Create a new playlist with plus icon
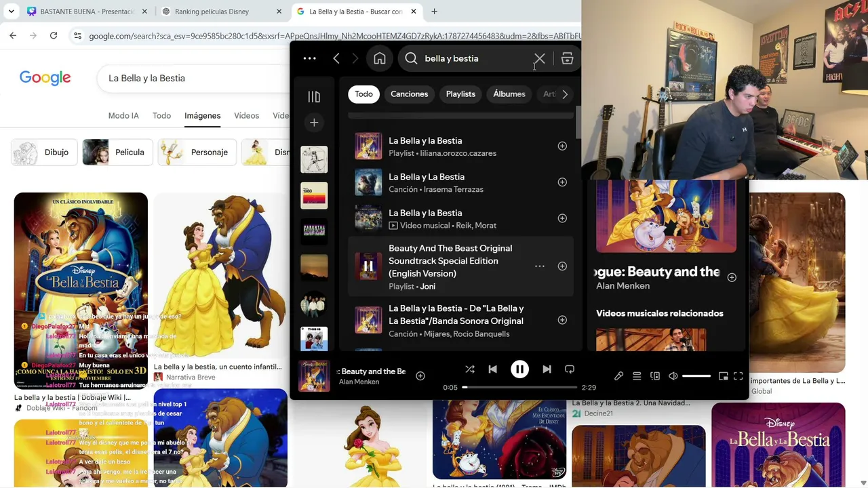The image size is (868, 488). 314,123
